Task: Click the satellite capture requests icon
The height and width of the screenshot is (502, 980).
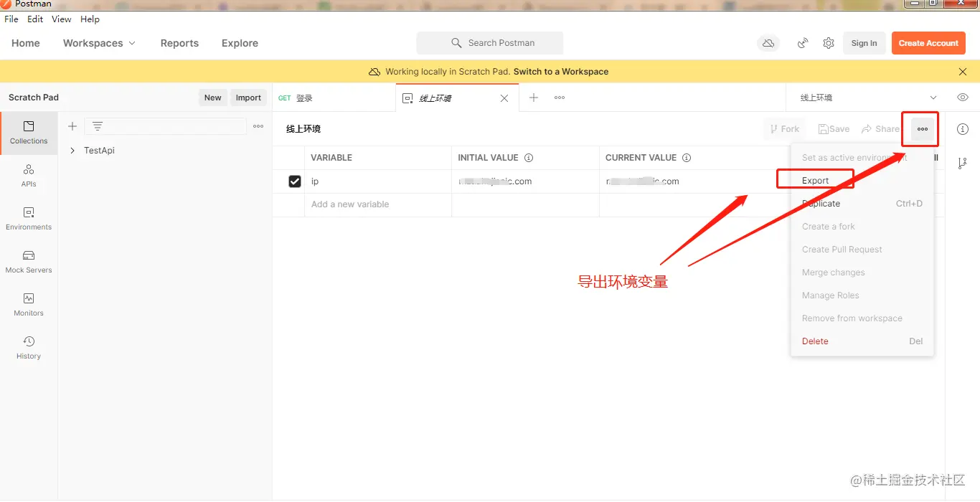Action: point(803,43)
